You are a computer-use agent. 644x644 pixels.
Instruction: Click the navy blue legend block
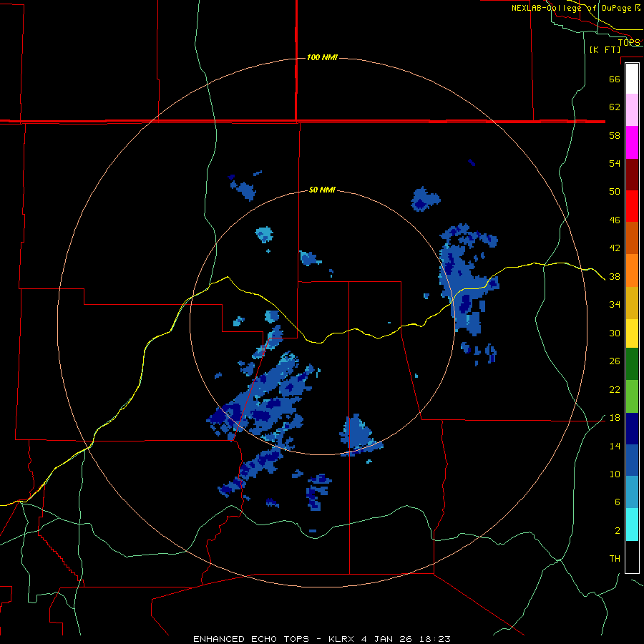632,429
